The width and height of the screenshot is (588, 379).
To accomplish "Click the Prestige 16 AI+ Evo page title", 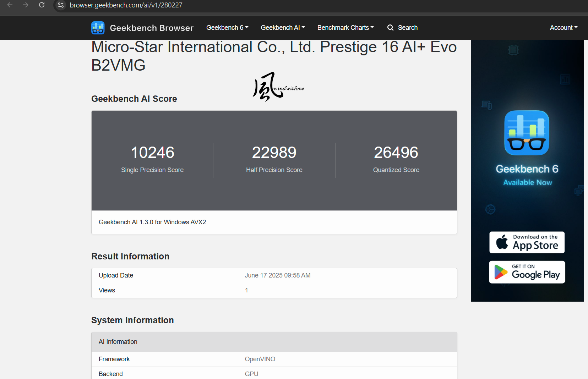I will tap(274, 56).
